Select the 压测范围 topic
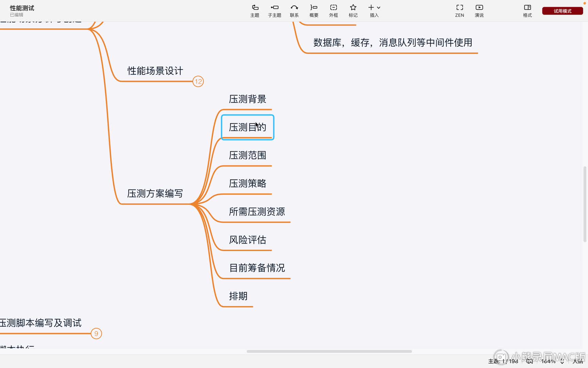Screen dimensions: 588x368 (x=247, y=155)
